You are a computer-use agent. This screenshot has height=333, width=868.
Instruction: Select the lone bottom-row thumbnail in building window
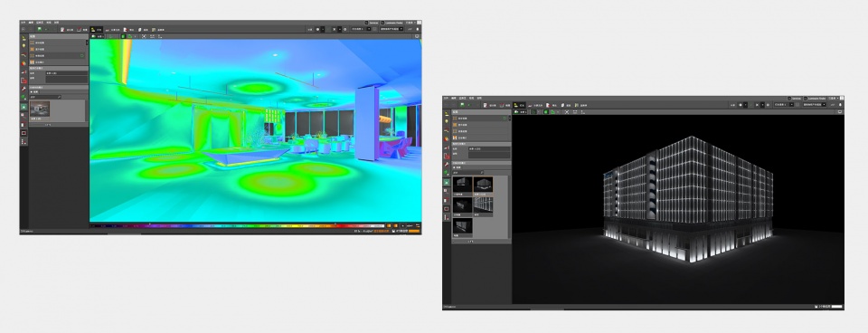pos(462,227)
